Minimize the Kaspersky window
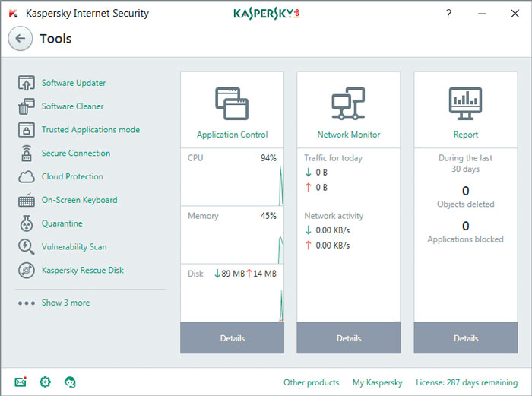The width and height of the screenshot is (532, 396). [x=482, y=14]
